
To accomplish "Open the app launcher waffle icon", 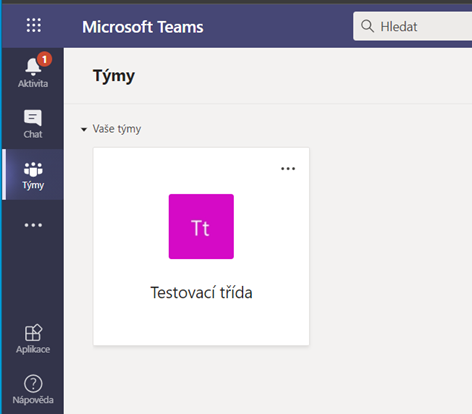I will (x=34, y=25).
